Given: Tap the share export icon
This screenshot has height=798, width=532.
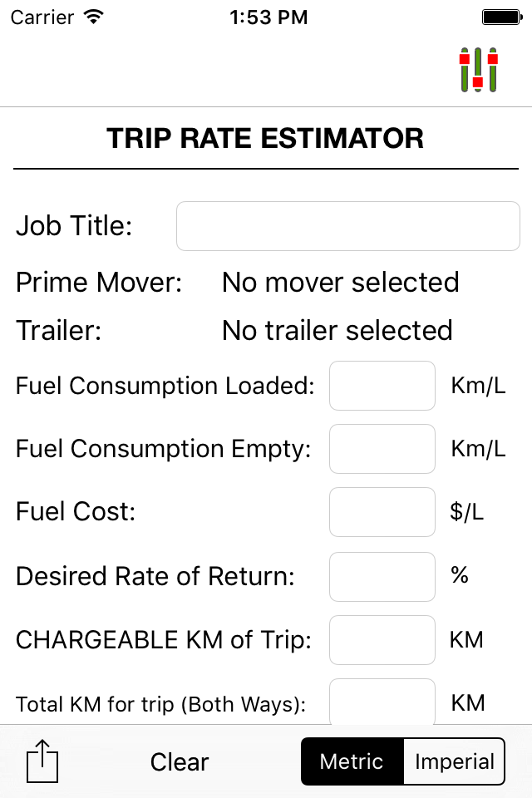Looking at the screenshot, I should [42, 761].
